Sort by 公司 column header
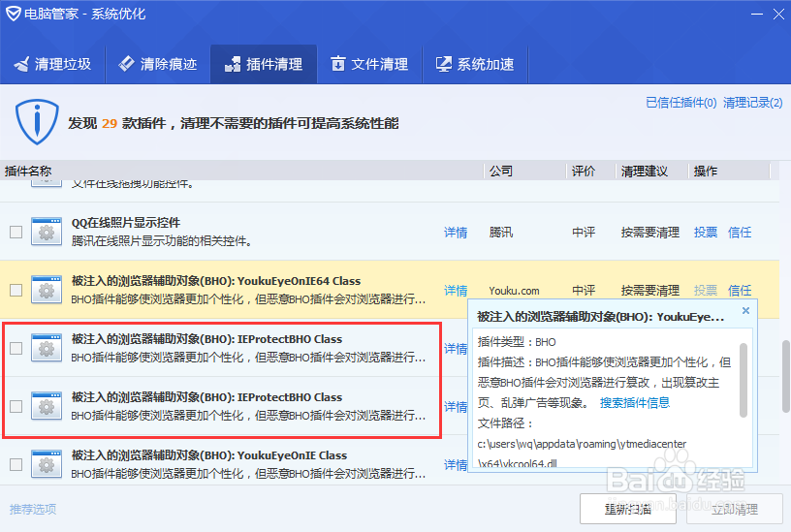 click(501, 171)
